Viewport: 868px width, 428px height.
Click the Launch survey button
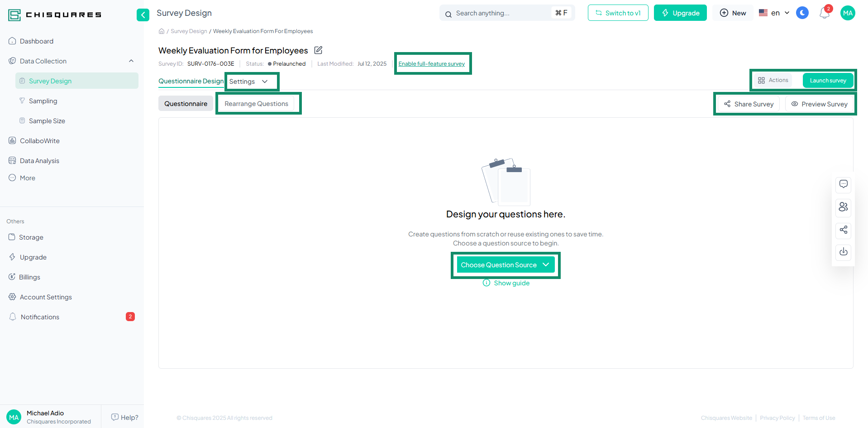828,80
